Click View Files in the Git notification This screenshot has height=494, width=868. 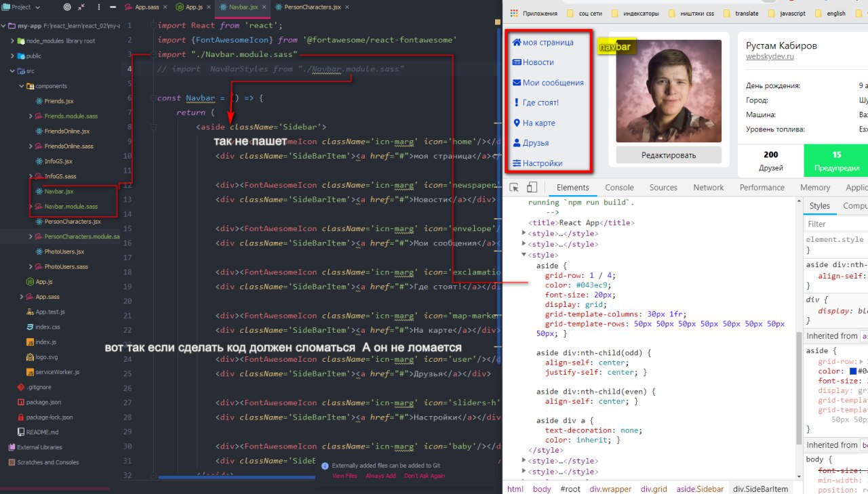pos(344,476)
